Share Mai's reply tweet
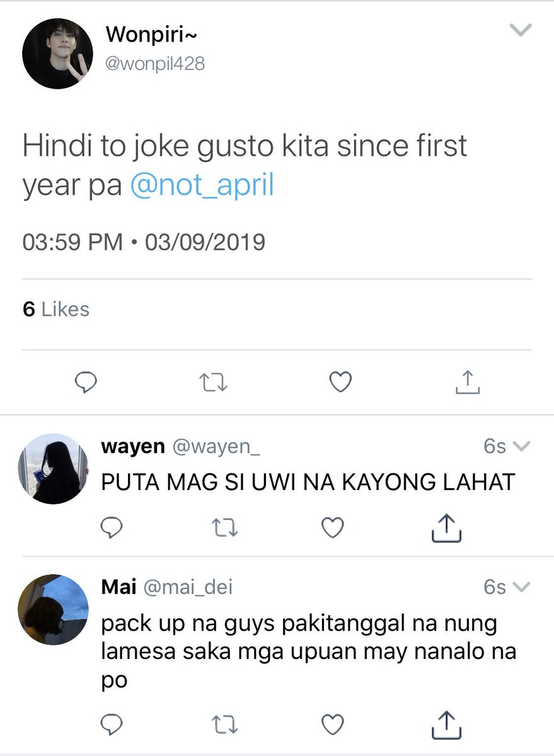 [446, 723]
